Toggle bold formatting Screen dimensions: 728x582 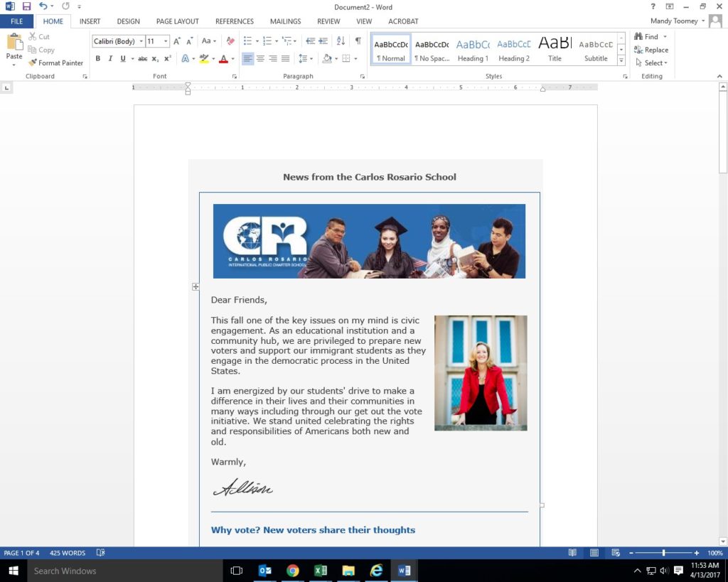point(98,58)
